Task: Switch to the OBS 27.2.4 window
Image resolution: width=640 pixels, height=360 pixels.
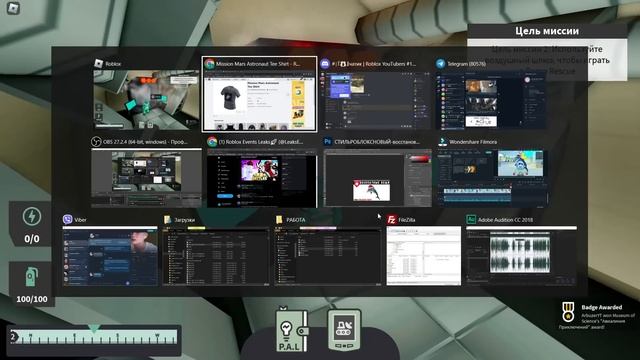Action: pos(147,178)
